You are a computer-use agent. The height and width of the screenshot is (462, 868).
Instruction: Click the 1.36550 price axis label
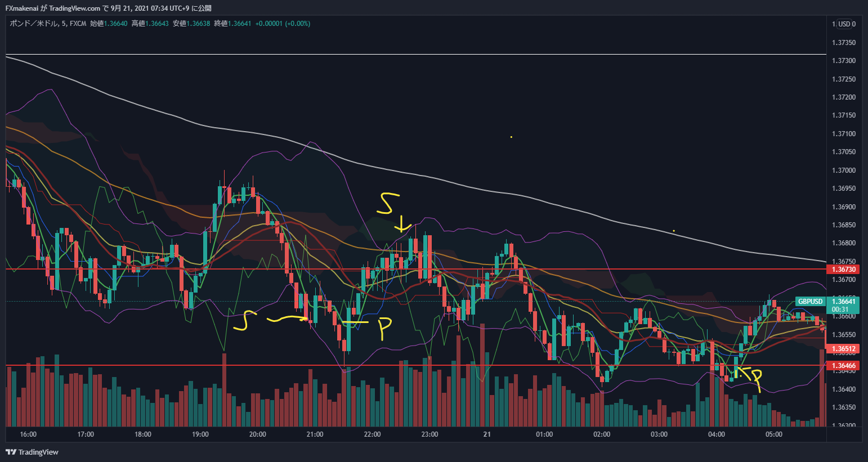[x=843, y=335]
